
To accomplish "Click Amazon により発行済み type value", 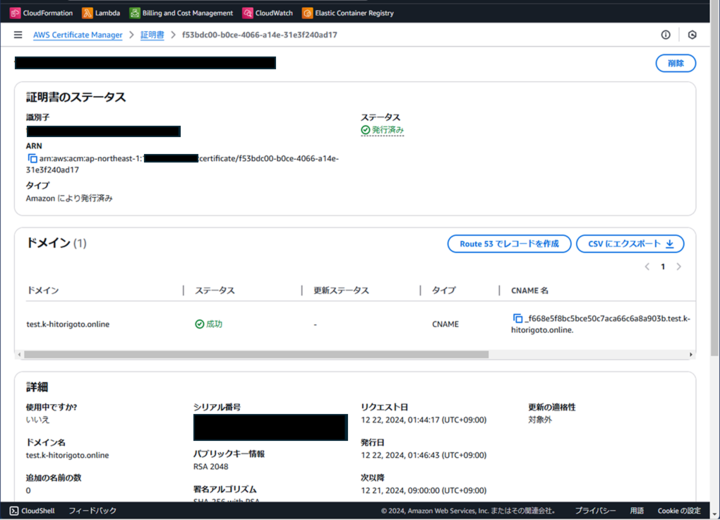I will [69, 198].
